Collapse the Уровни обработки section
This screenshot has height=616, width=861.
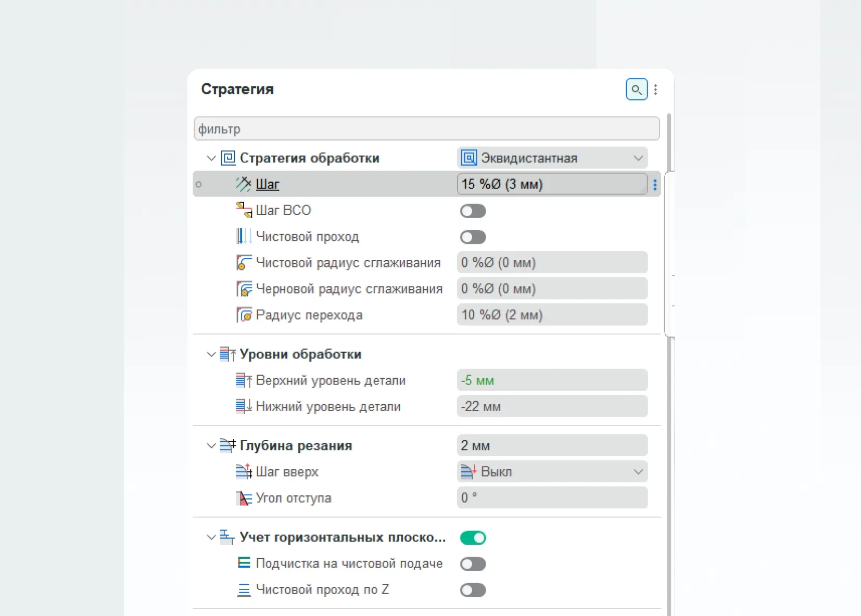coord(211,354)
